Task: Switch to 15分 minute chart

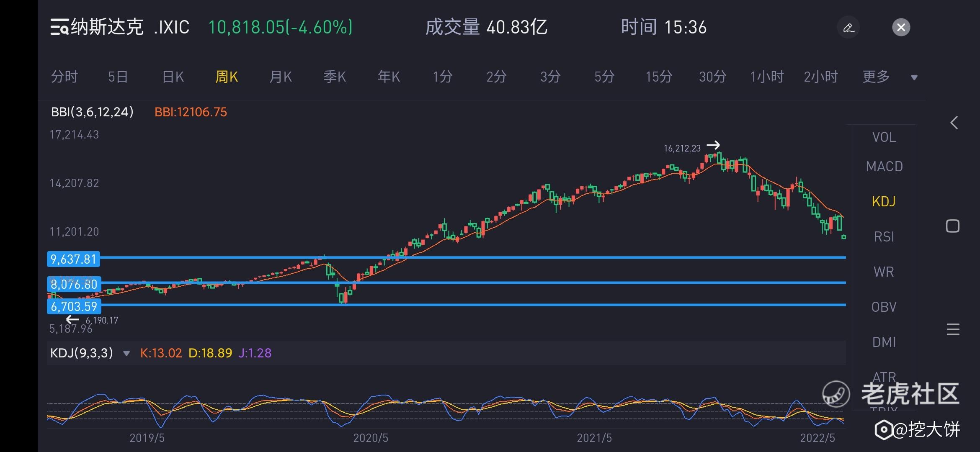Action: point(658,77)
